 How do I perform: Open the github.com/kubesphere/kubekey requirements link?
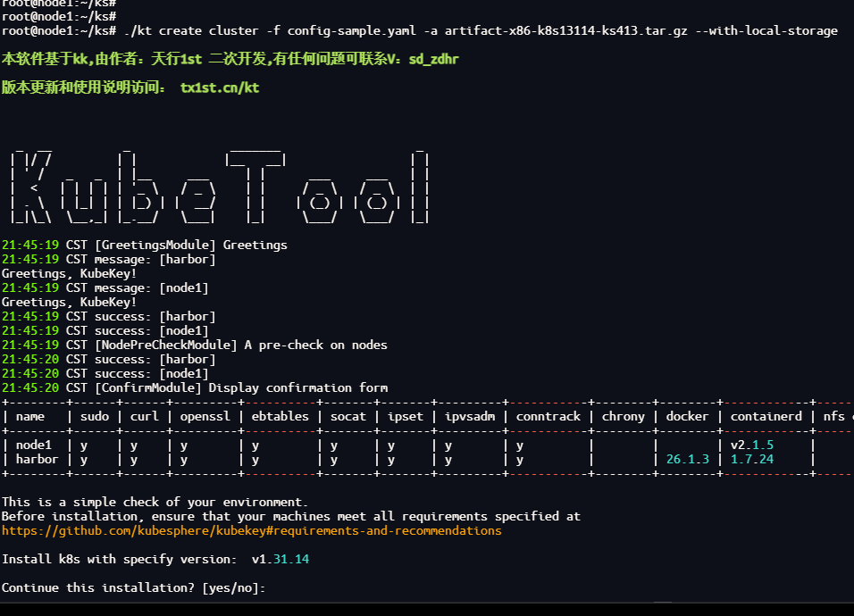[252, 530]
